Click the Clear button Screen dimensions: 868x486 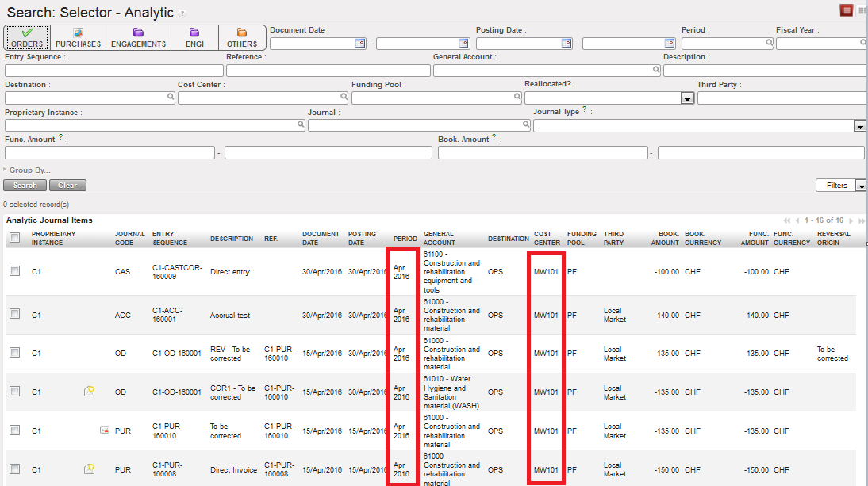click(67, 186)
